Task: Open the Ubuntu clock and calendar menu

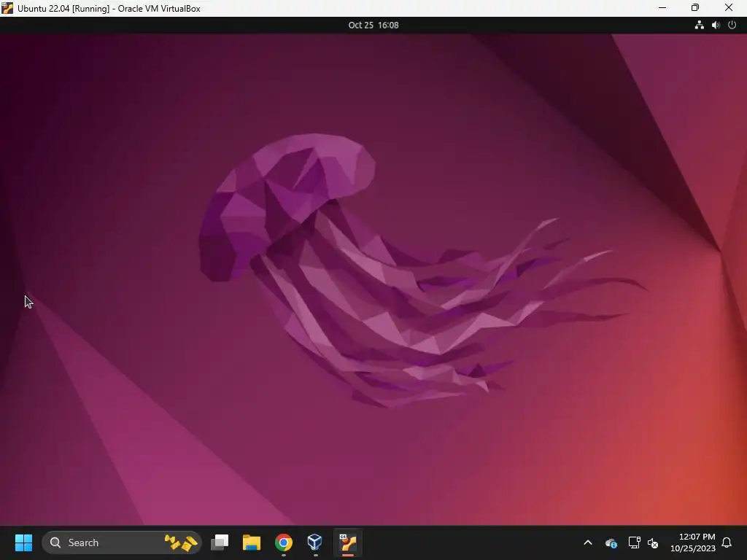Action: click(373, 26)
